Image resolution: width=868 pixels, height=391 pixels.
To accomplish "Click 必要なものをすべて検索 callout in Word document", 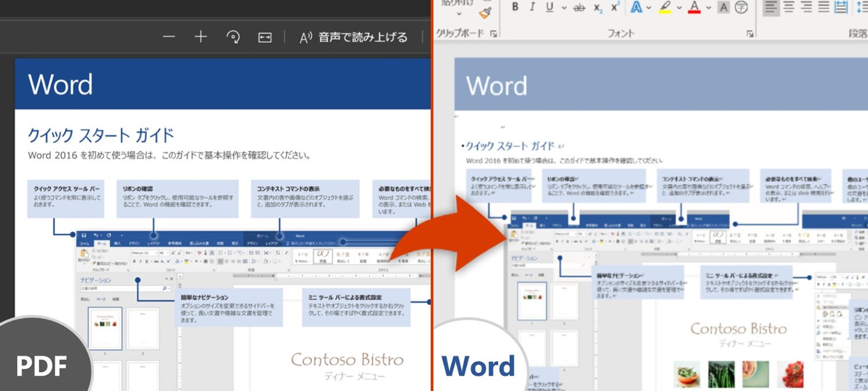I will click(796, 186).
